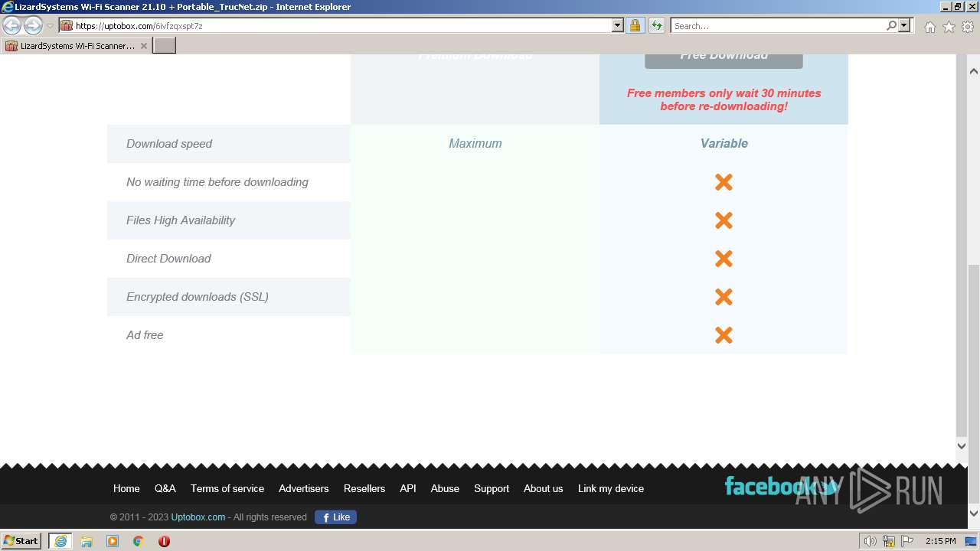This screenshot has height=551, width=980.
Task: Click the 'Encrypted downloads (SSL)' label
Action: pos(198,296)
